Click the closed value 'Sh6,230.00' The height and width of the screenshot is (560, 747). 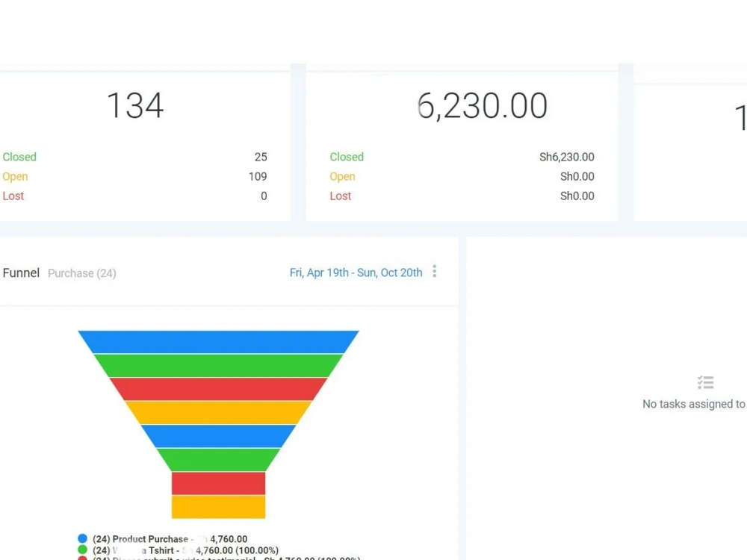567,157
